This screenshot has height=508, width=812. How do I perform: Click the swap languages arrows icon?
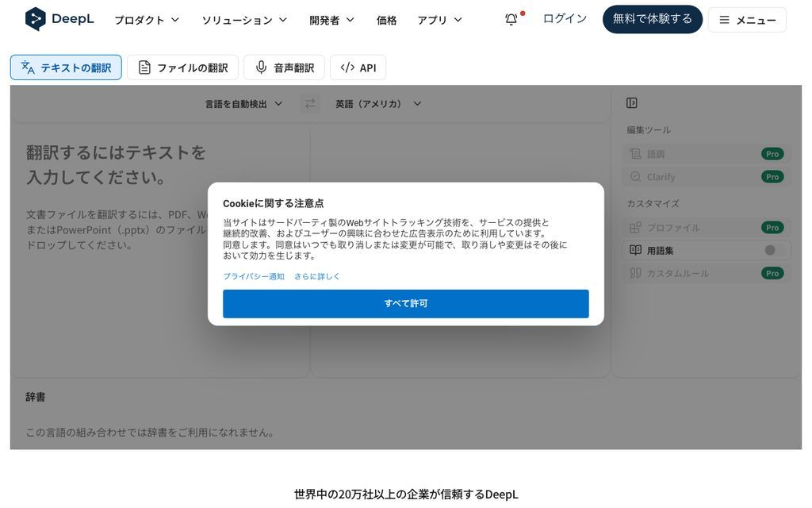tap(310, 104)
